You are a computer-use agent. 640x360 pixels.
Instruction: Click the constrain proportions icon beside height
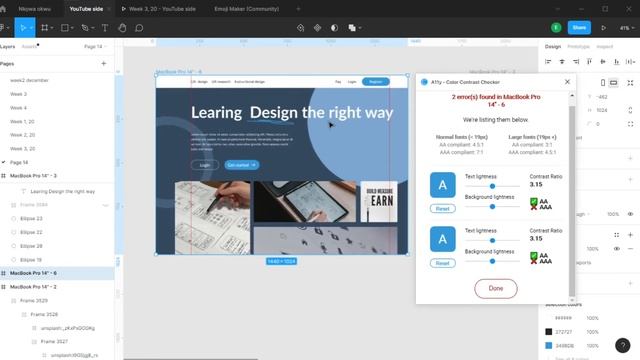630,110
